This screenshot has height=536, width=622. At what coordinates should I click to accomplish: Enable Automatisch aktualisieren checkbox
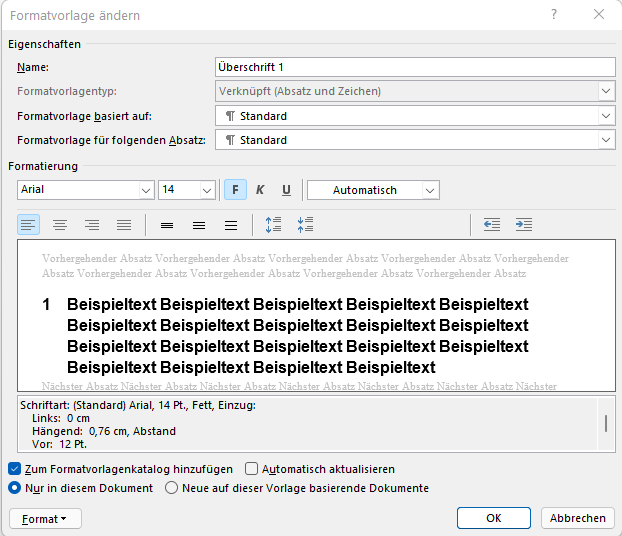pos(252,469)
